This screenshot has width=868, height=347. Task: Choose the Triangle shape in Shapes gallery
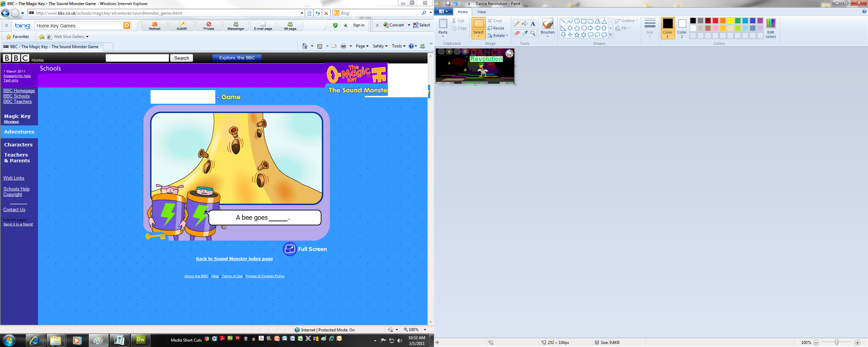pos(604,21)
